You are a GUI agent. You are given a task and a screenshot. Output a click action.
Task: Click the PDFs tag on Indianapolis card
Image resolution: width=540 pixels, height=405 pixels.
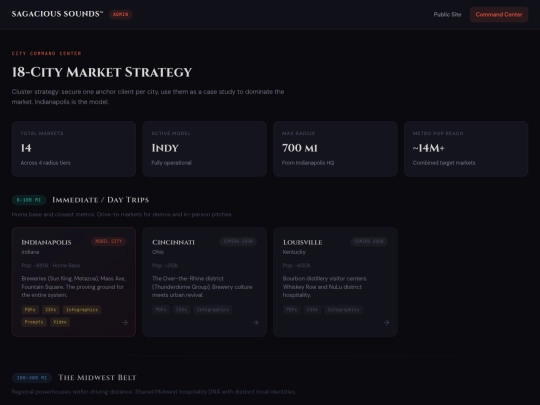point(30,310)
